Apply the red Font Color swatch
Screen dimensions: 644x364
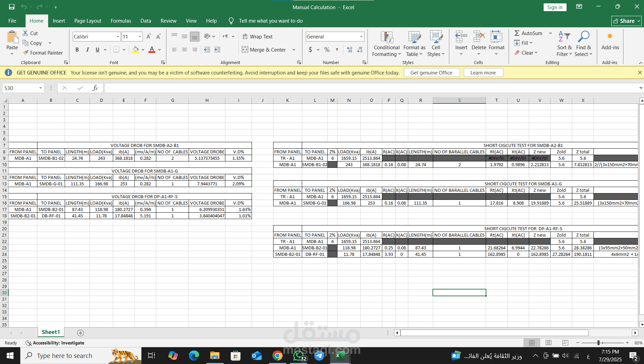tap(152, 50)
